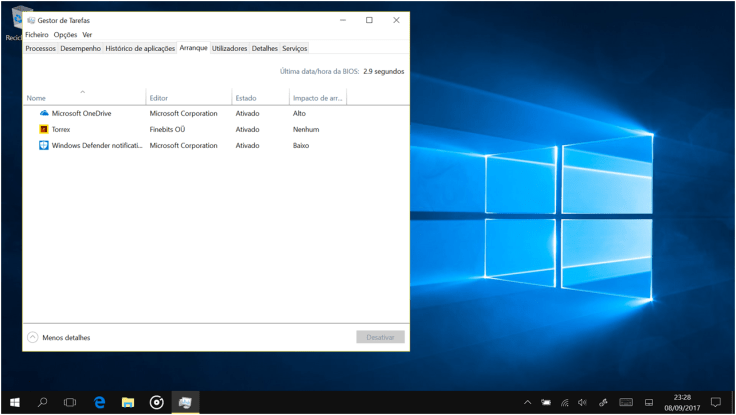736x415 pixels.
Task: Open the Ficheiro menu
Action: coord(36,35)
